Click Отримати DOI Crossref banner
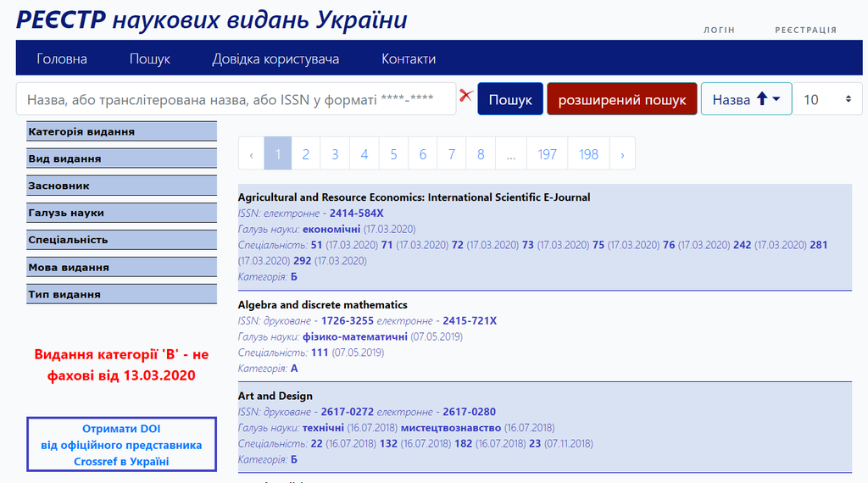 tap(121, 445)
